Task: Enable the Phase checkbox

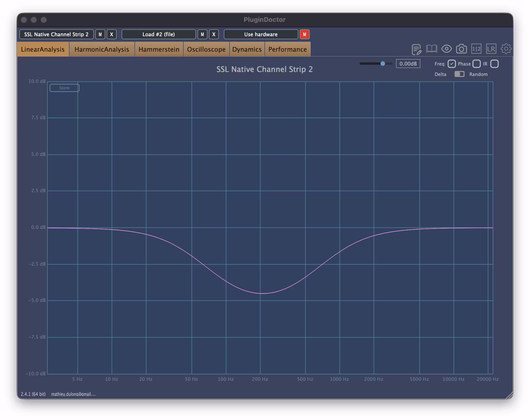Action: click(476, 64)
